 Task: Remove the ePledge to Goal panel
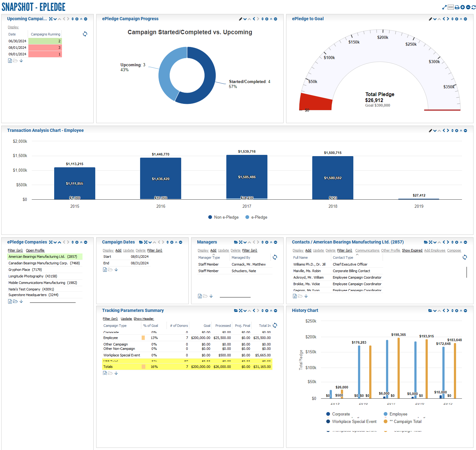point(465,19)
